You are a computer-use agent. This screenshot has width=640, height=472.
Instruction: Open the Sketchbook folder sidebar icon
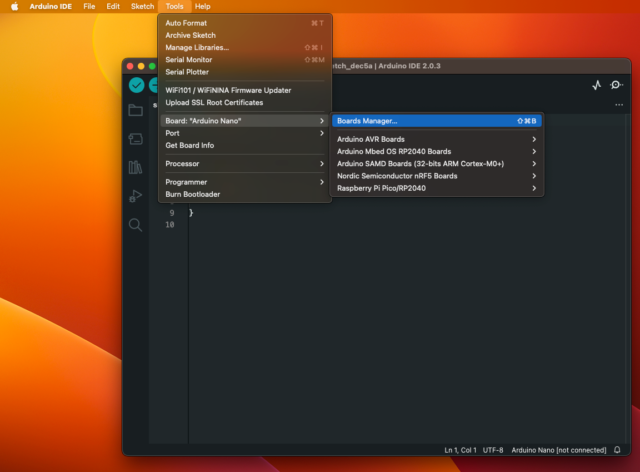click(135, 110)
